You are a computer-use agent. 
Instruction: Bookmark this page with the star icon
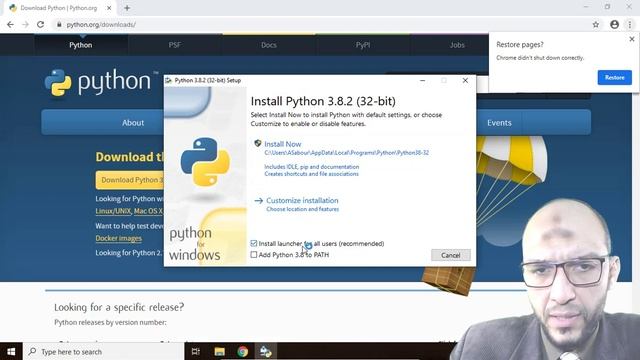tap(596, 24)
